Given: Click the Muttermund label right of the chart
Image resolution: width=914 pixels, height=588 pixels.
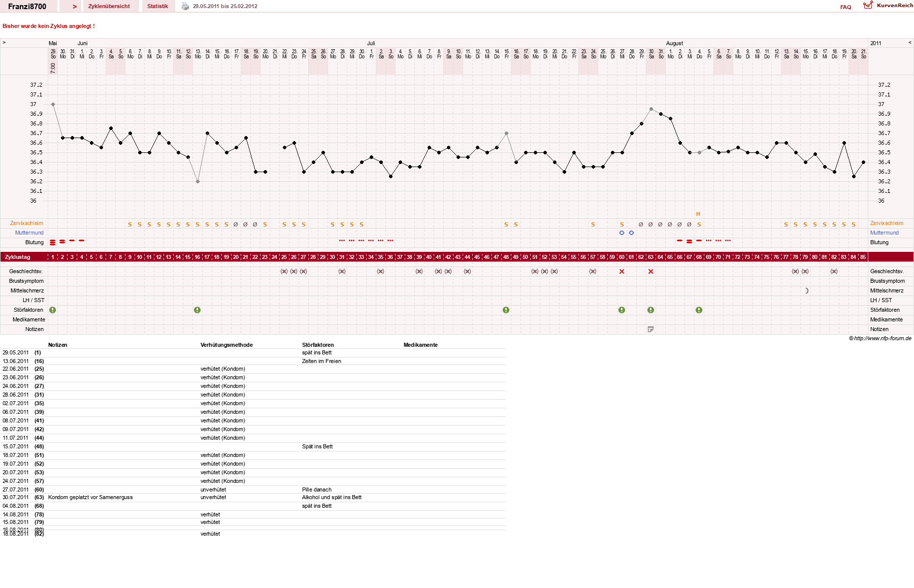Looking at the screenshot, I should [884, 233].
